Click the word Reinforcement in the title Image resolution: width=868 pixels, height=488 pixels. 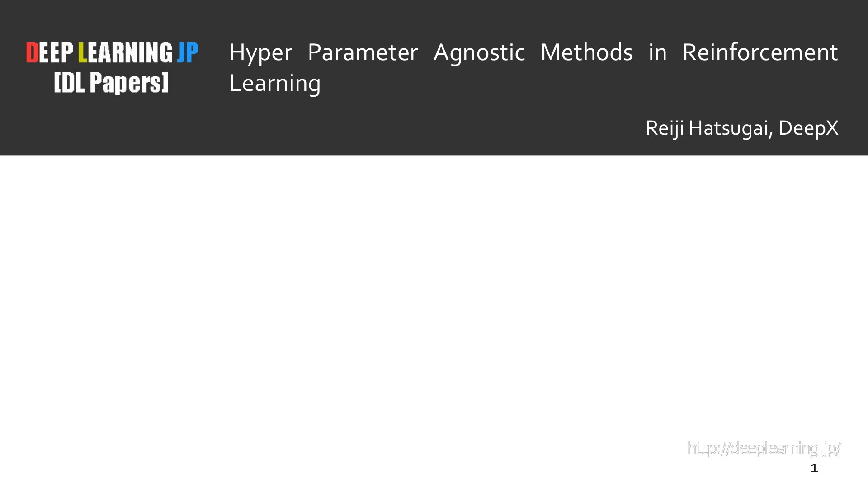click(x=760, y=52)
